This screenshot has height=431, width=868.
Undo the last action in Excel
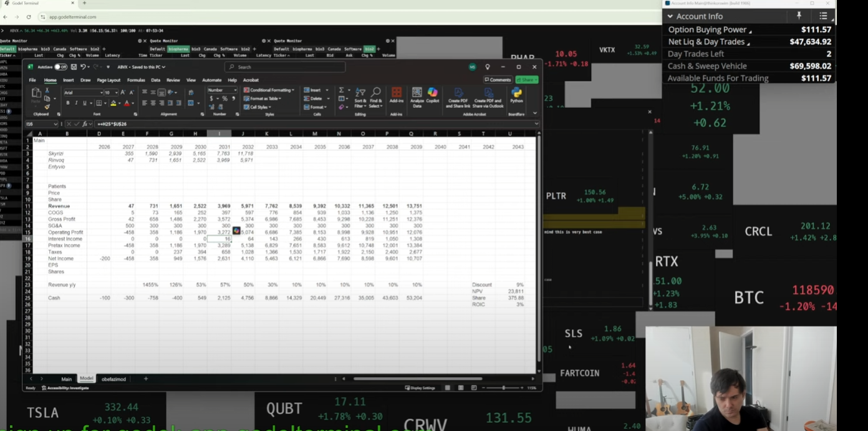click(x=82, y=67)
